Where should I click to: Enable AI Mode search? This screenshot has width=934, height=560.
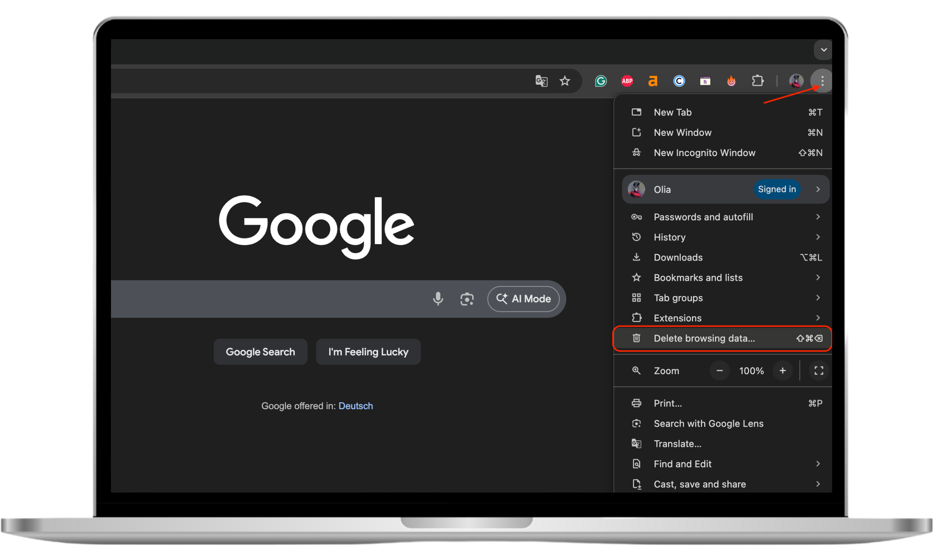point(523,299)
